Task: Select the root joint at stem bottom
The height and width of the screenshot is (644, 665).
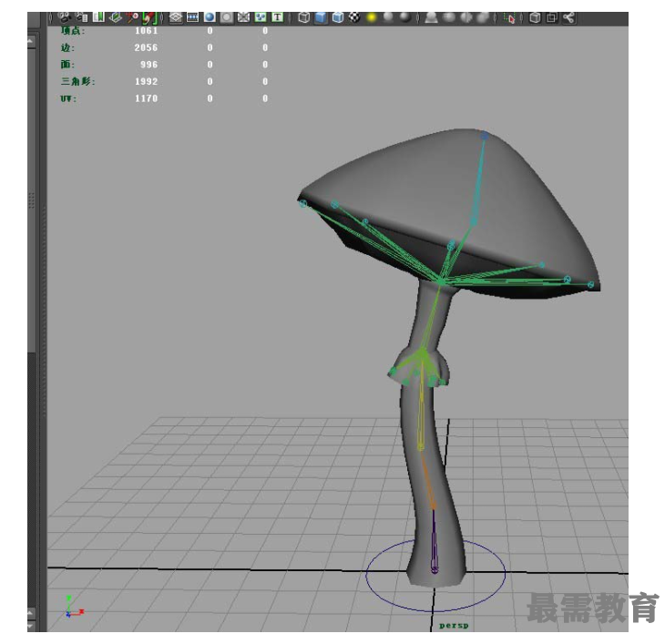Action: point(435,570)
